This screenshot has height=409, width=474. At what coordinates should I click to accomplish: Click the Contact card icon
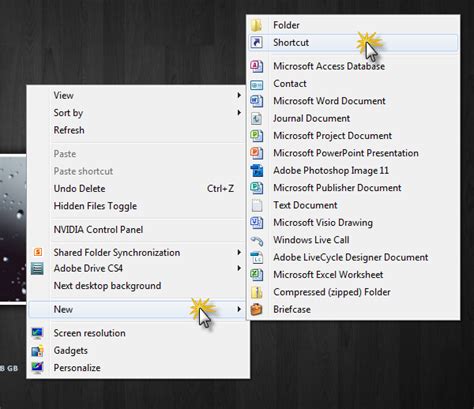tap(256, 84)
